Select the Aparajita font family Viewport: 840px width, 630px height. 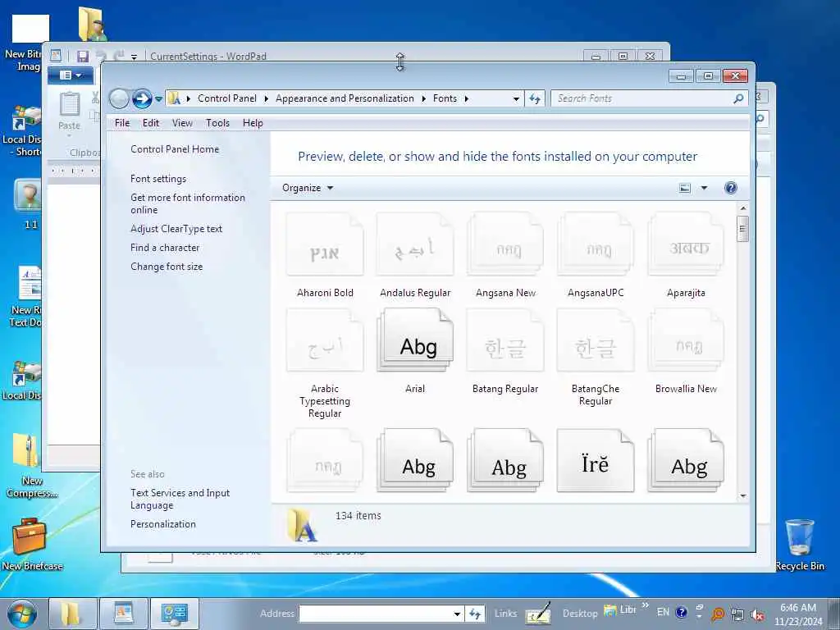coord(687,255)
